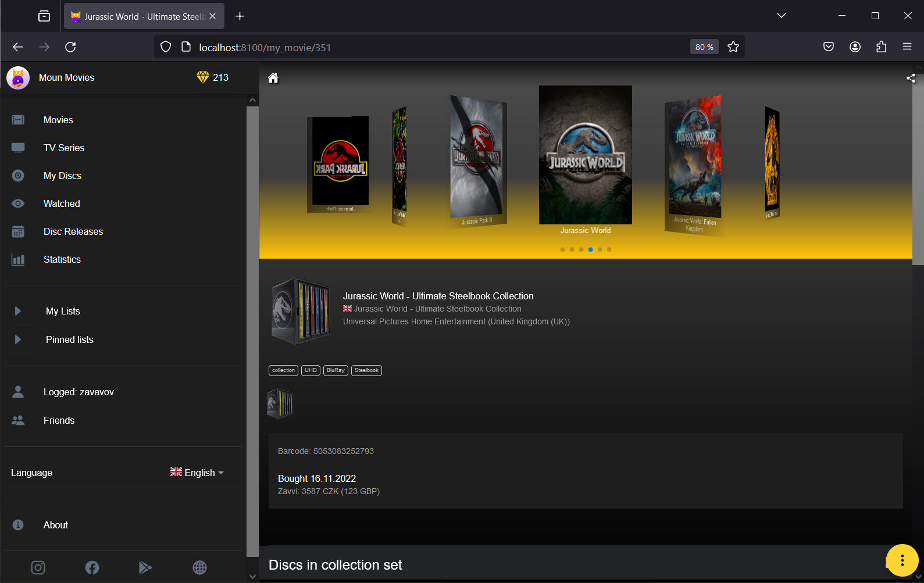Click the share icon at top right
924x583 pixels.
point(910,78)
